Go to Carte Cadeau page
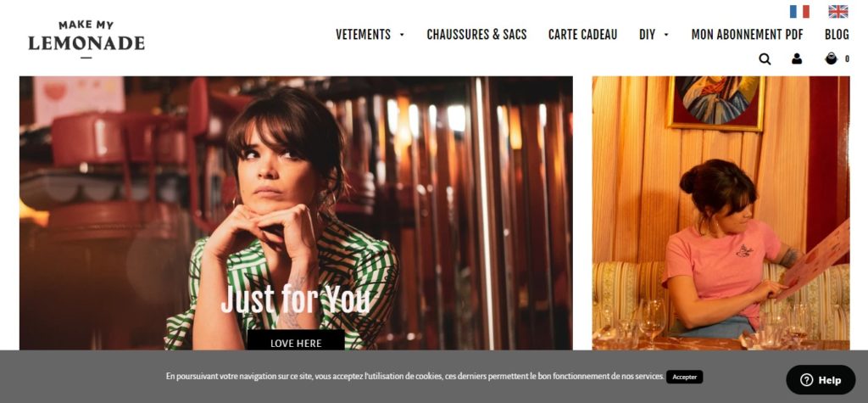This screenshot has height=403, width=868. pyautogui.click(x=582, y=35)
